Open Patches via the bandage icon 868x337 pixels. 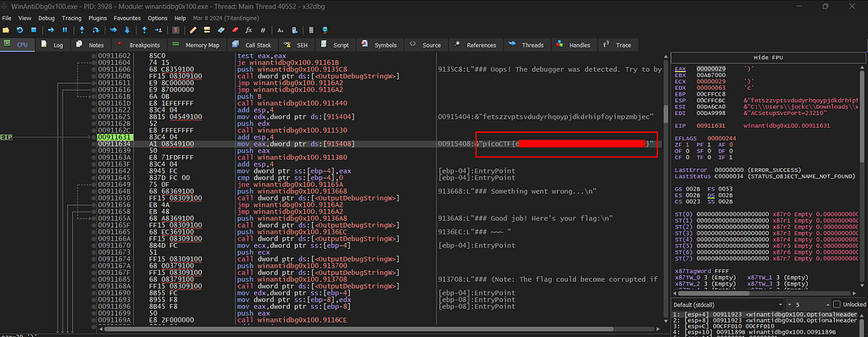click(x=193, y=30)
